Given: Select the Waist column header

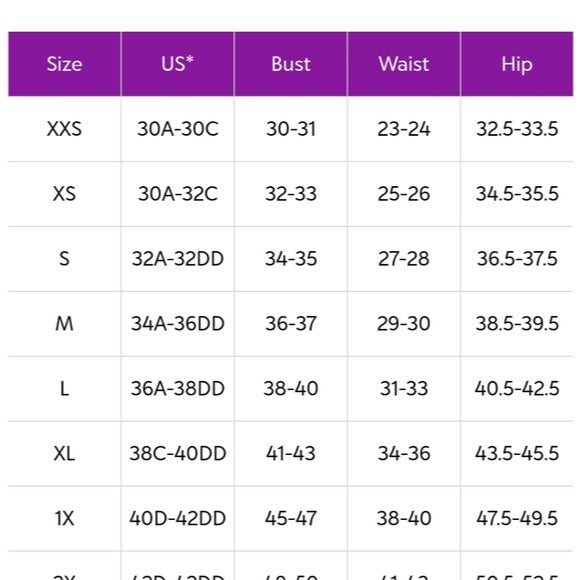Looking at the screenshot, I should point(404,64).
